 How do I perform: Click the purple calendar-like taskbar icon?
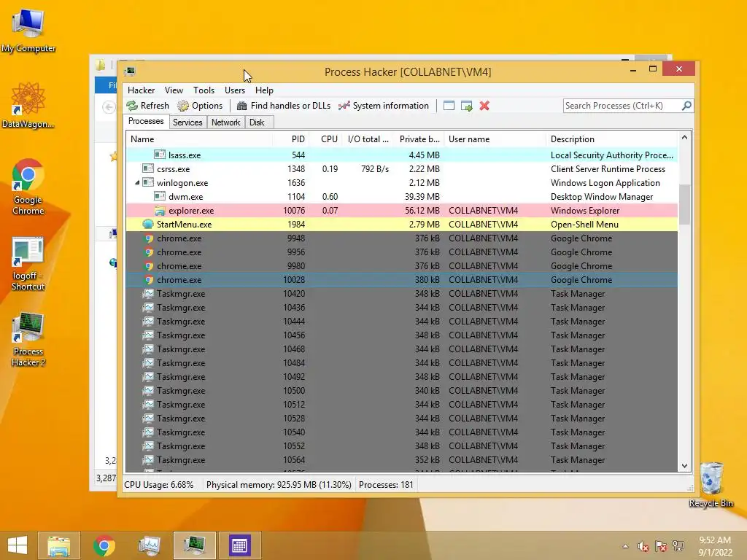(x=239, y=545)
